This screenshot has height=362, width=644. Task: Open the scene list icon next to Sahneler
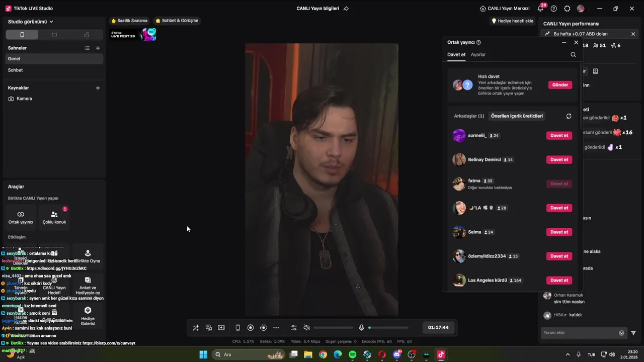pos(87,48)
